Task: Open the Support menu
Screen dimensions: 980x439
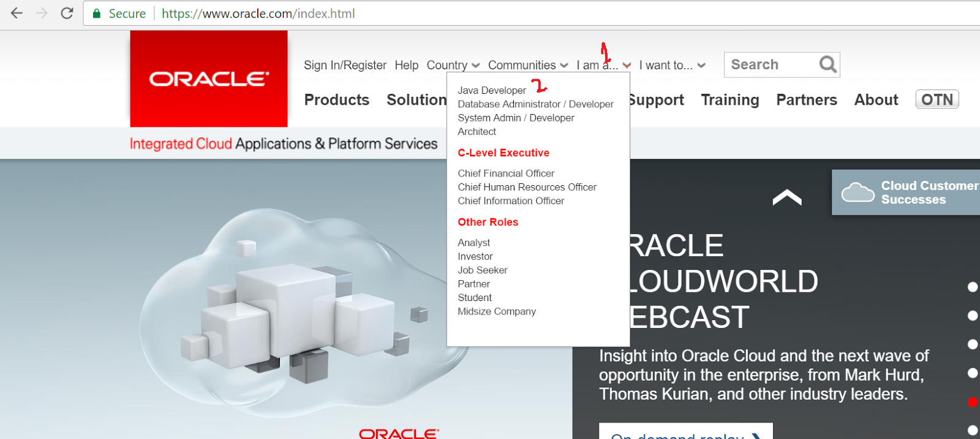Action: 657,100
